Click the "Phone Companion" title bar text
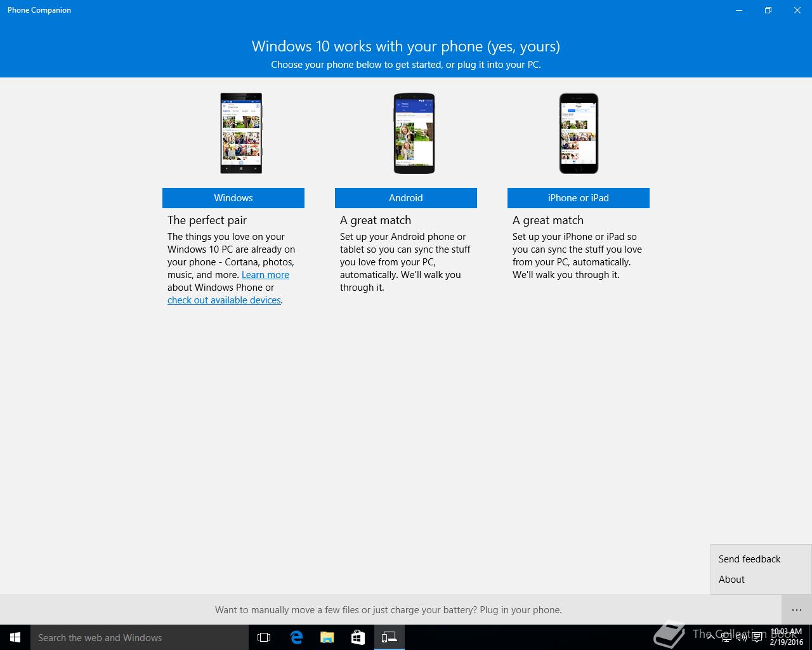The image size is (812, 650). 39,10
